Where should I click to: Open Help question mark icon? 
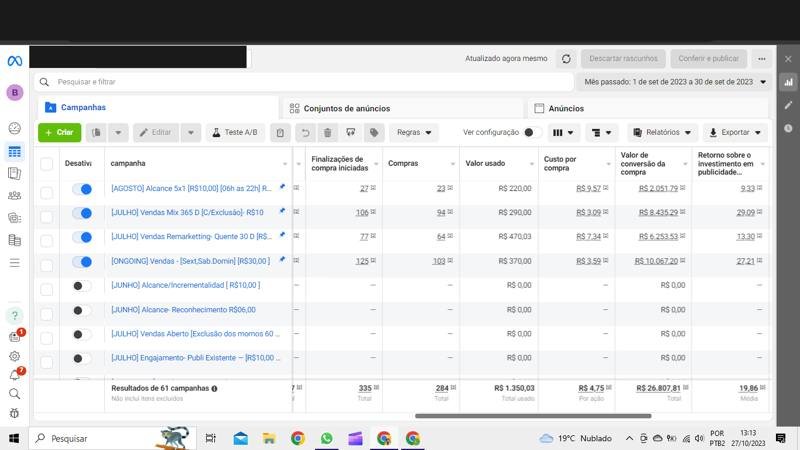(x=15, y=315)
